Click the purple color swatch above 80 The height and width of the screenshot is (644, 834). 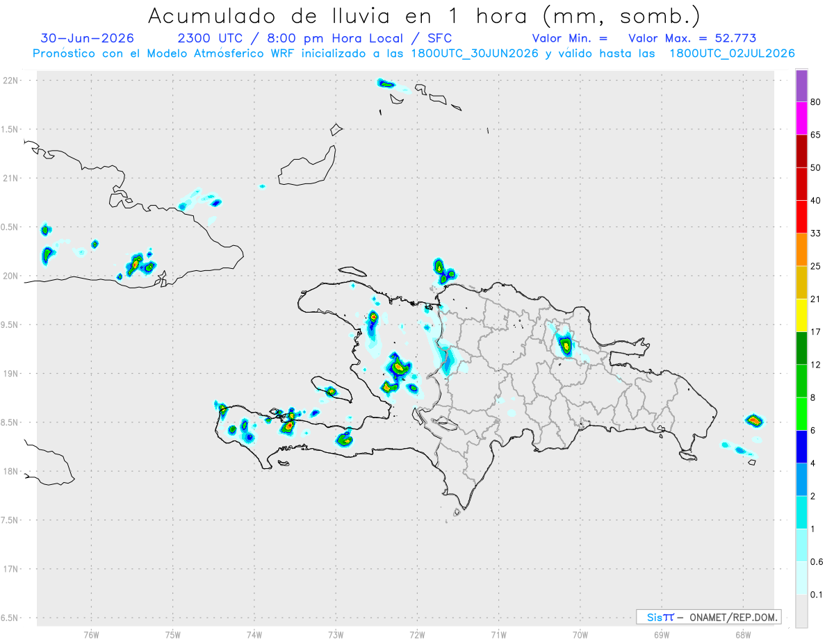pyautogui.click(x=801, y=86)
